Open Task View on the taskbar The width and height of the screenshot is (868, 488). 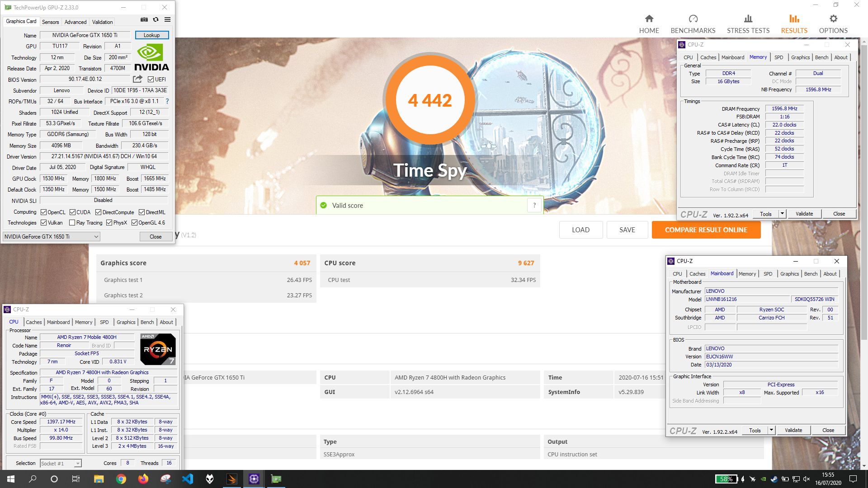pos(76,479)
